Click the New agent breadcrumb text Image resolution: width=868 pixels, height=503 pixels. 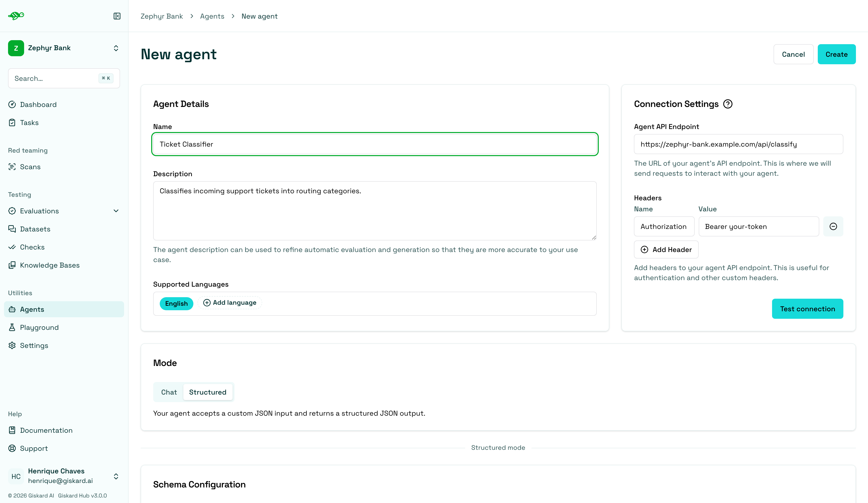tap(259, 16)
